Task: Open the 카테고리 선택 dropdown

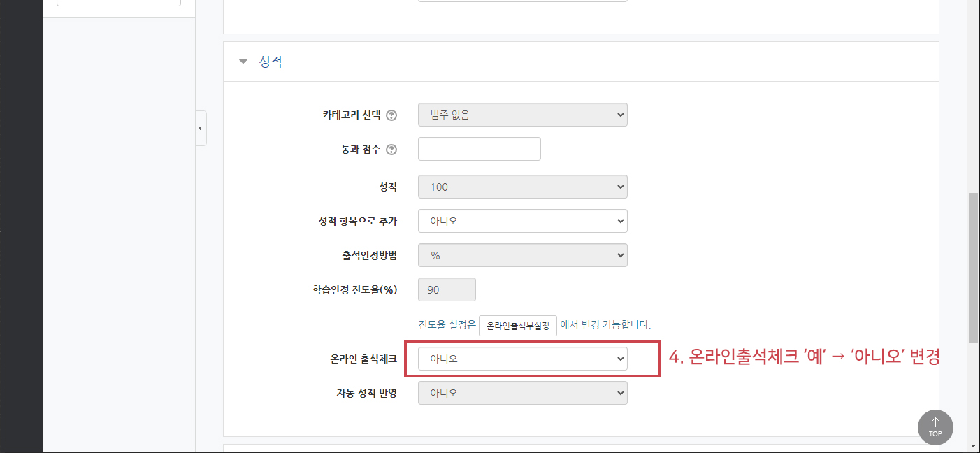Action: click(523, 115)
